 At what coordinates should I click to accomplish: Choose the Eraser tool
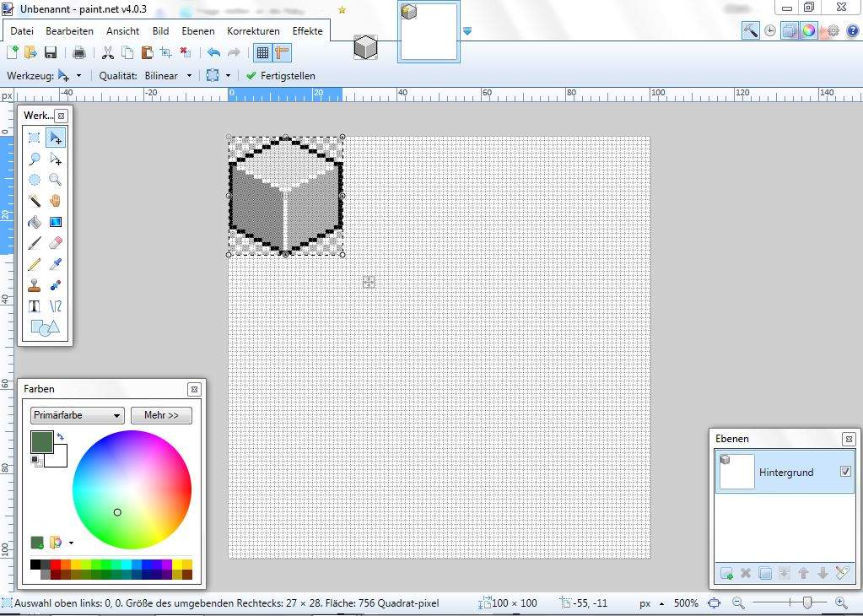[x=56, y=243]
